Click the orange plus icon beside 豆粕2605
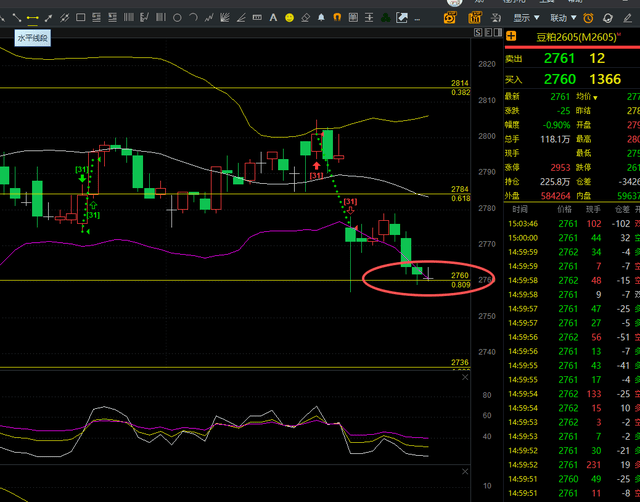 [x=511, y=37]
